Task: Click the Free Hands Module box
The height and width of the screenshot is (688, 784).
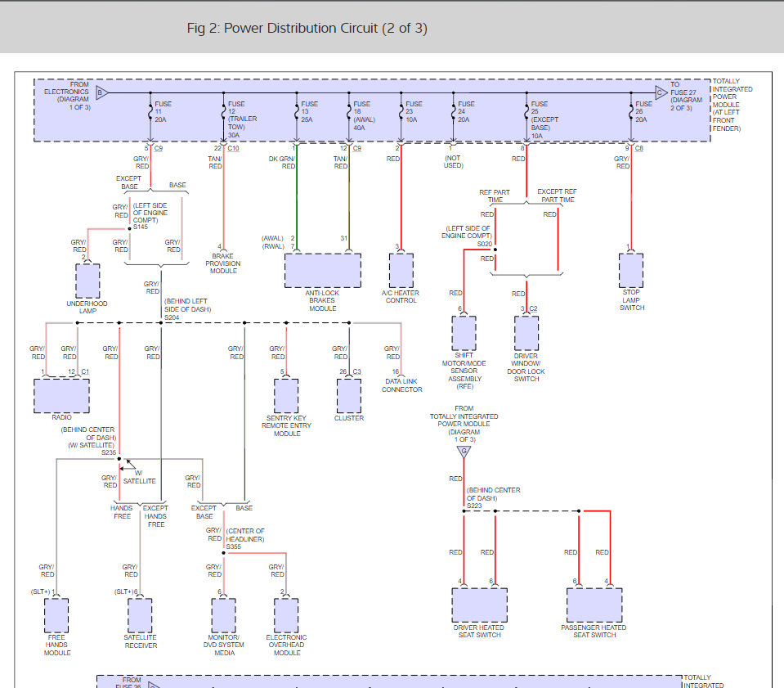Action: pos(56,616)
